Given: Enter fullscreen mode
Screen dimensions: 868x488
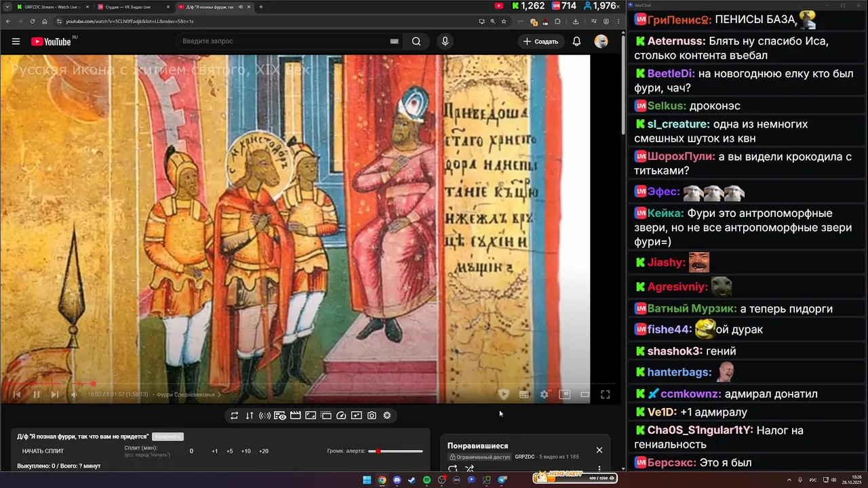Looking at the screenshot, I should point(605,394).
